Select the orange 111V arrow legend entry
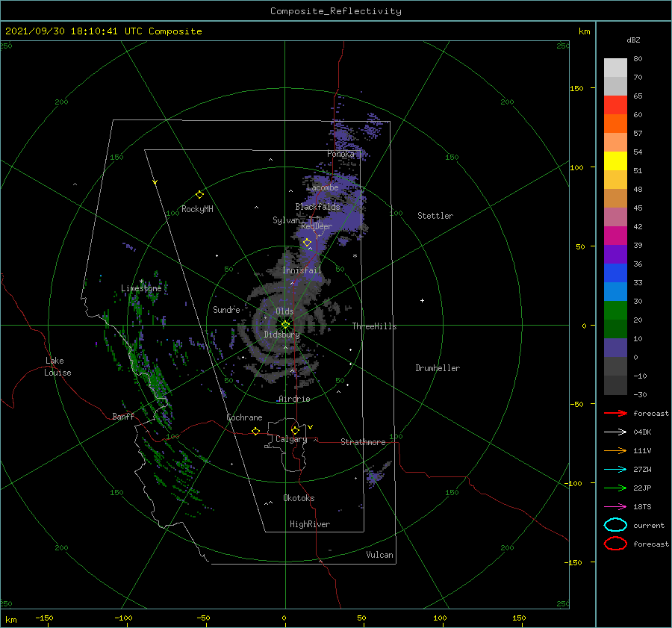The width and height of the screenshot is (672, 628). tap(615, 450)
